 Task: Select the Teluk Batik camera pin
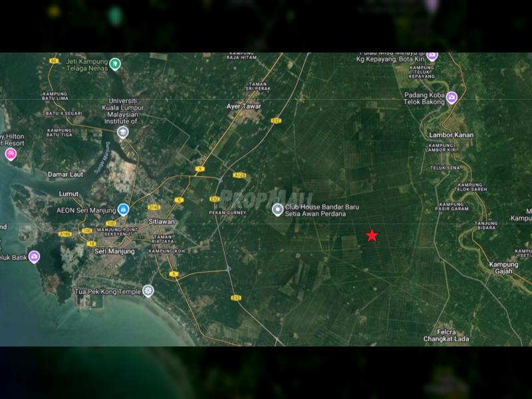(34, 257)
